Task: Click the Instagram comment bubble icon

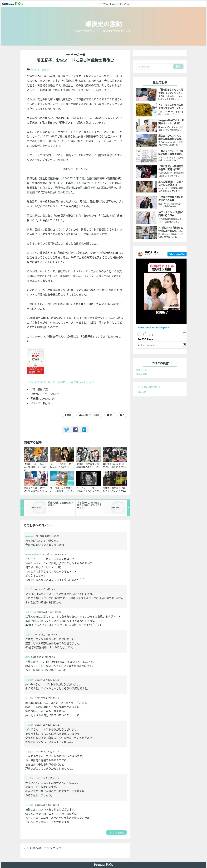Action: [145, 334]
